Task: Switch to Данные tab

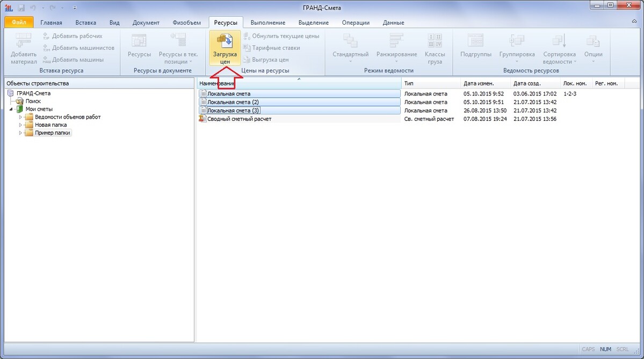Action: point(394,23)
